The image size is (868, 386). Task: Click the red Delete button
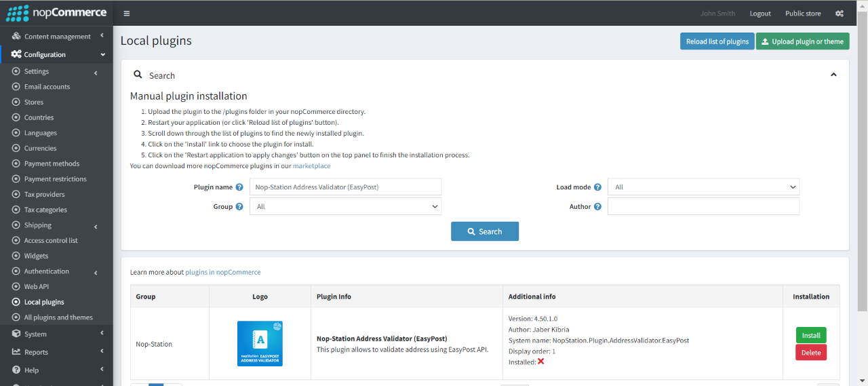pyautogui.click(x=811, y=353)
